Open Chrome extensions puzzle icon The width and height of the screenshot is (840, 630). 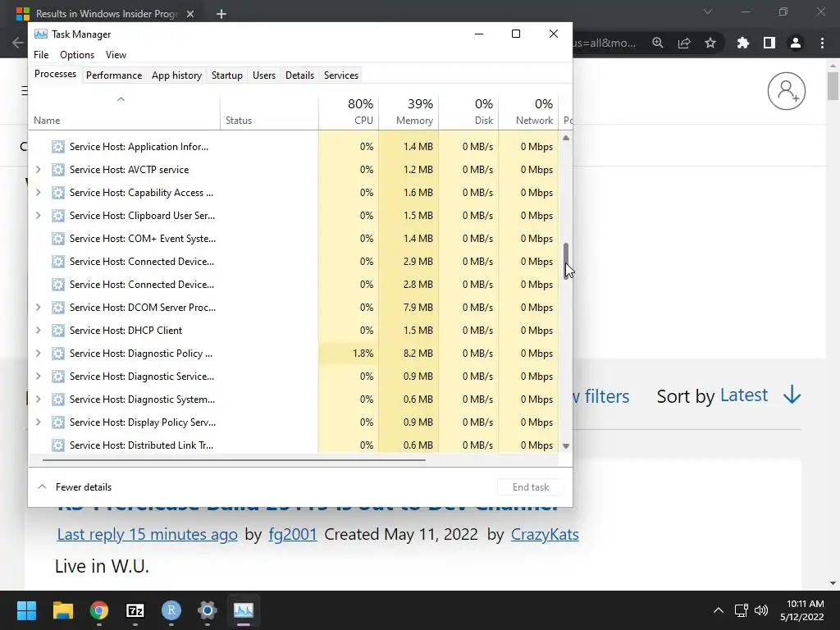click(743, 43)
